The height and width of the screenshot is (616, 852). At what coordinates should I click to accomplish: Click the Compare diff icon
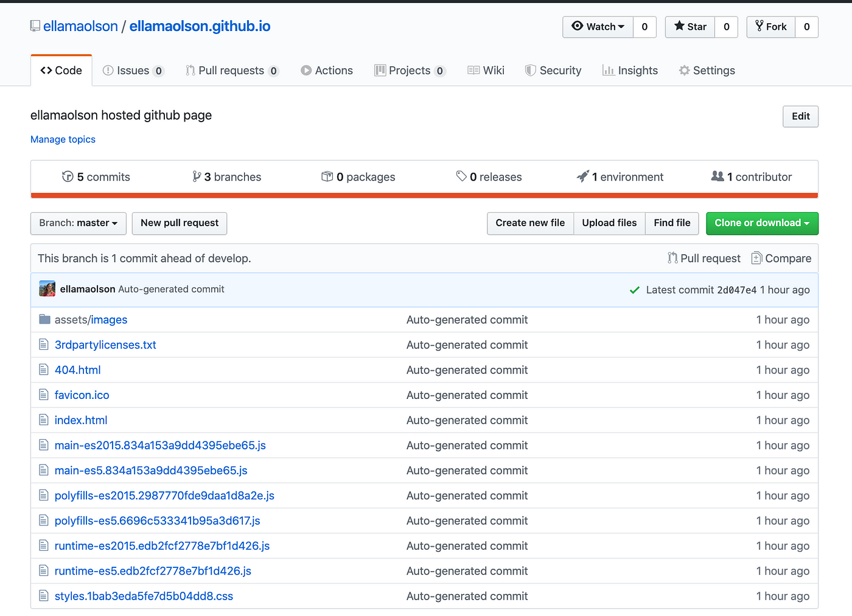click(756, 258)
